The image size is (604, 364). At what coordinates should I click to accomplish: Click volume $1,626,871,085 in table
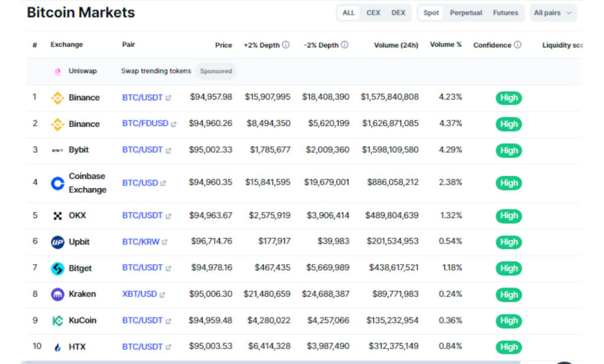pyautogui.click(x=390, y=124)
